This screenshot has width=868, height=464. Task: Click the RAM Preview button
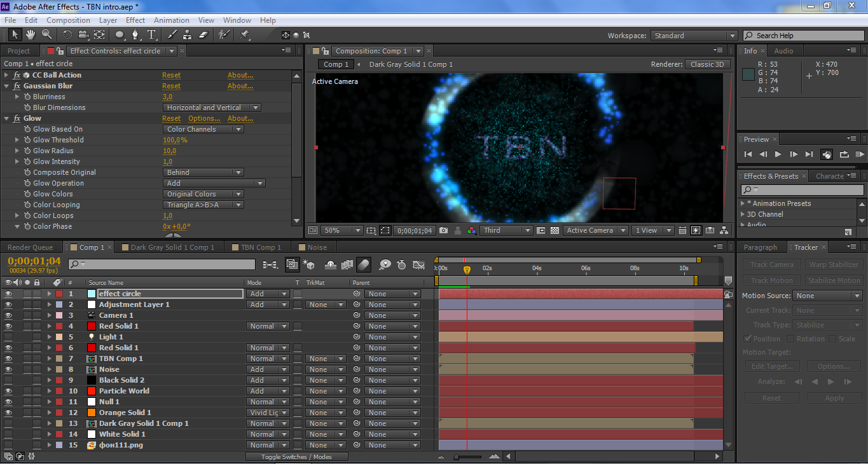[x=860, y=154]
